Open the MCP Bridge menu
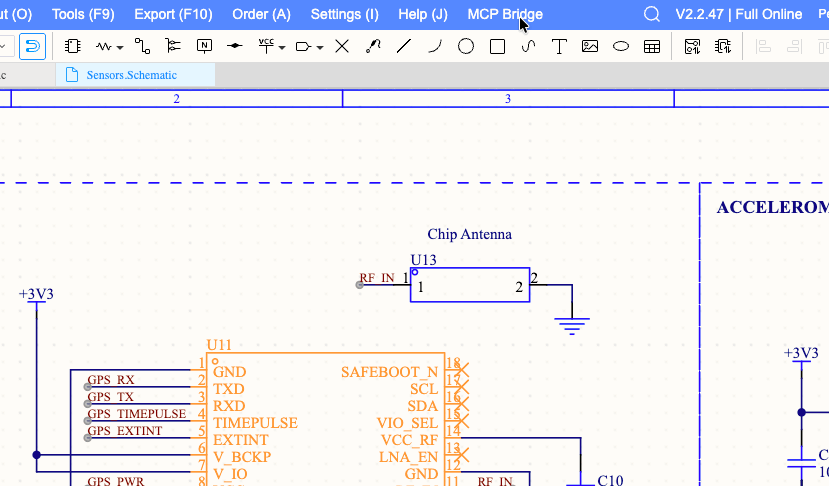 pos(505,14)
